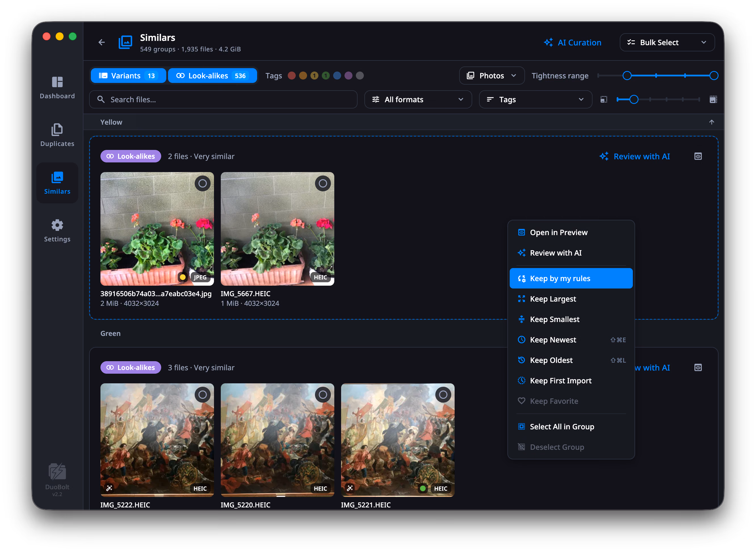Click the Tightness range right slider handle
This screenshot has height=552, width=756.
714,76
